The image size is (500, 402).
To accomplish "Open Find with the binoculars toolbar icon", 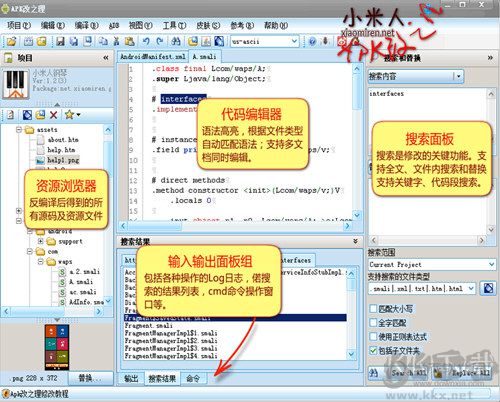I will (x=176, y=41).
